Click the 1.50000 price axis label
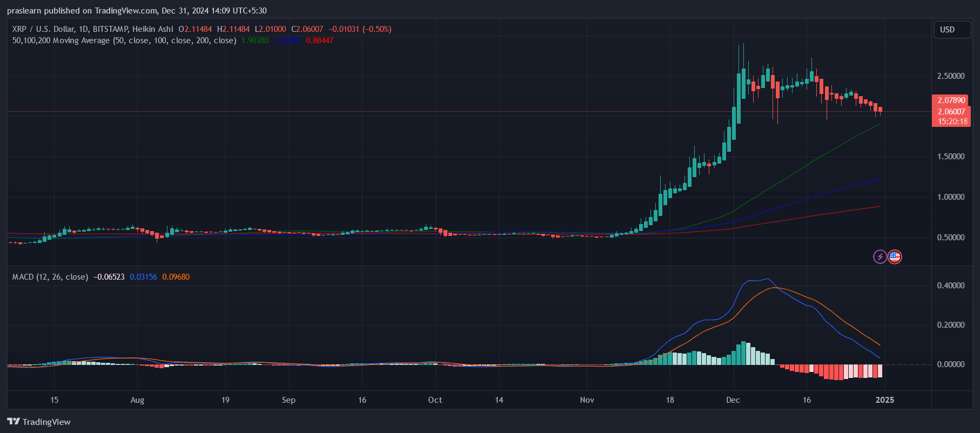Viewport: 980px width, 433px height. point(951,157)
